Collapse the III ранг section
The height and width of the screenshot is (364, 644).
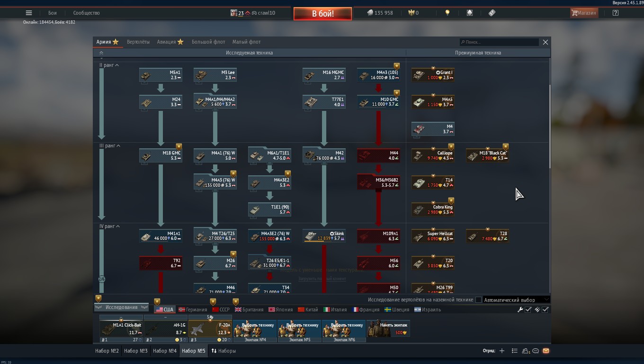pos(109,146)
